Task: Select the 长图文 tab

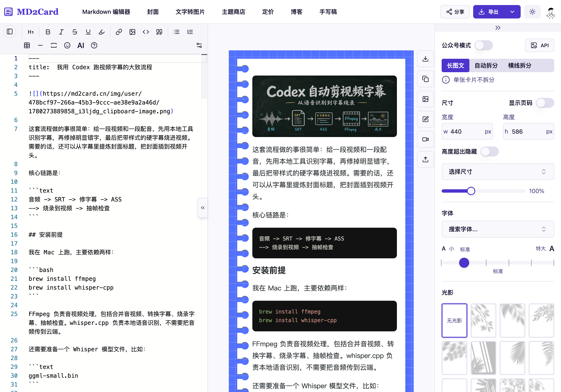Action: (456, 65)
